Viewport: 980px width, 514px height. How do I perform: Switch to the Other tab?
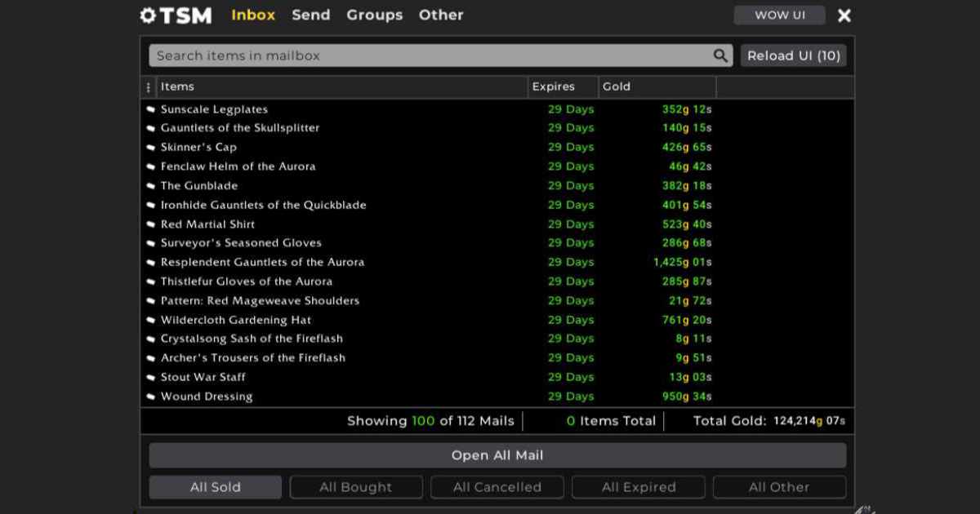tap(440, 15)
